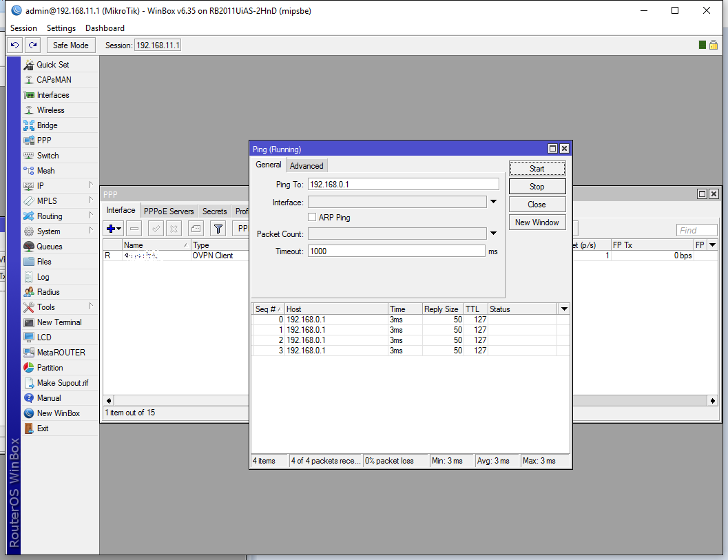Viewport: 728px width, 560px height.
Task: Toggle the ARP Ping checkbox
Action: coord(312,217)
